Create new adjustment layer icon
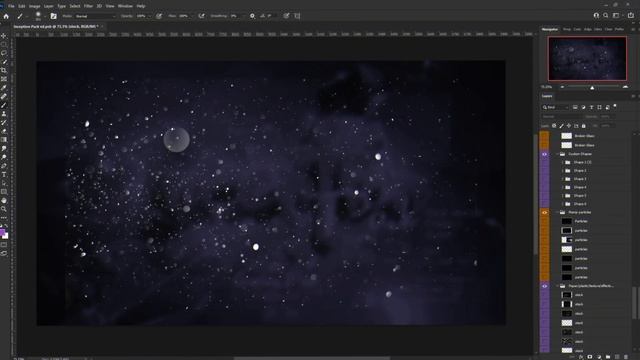Screen dimensions: 640x360 pos(599,357)
